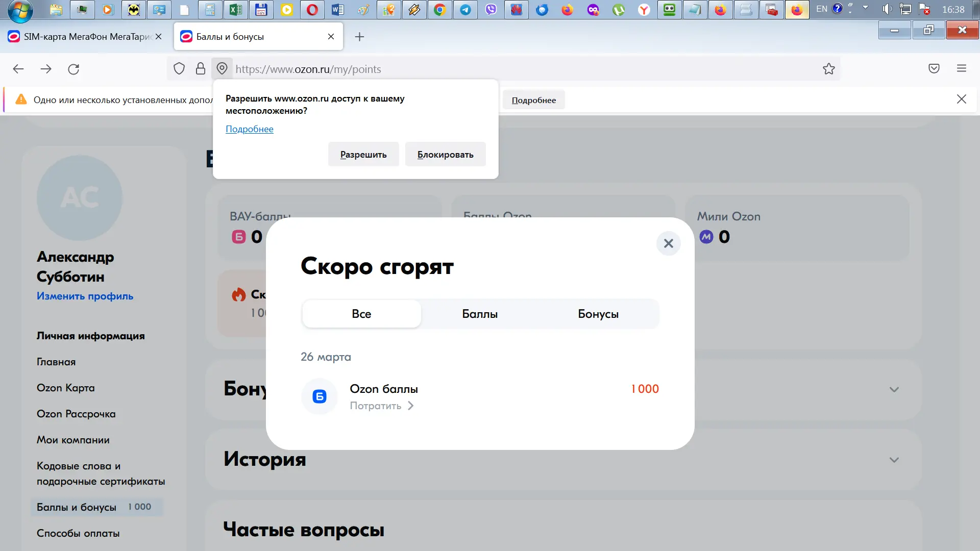Open 'Способы оплаты' sidebar item
The height and width of the screenshot is (551, 980).
coord(78,533)
